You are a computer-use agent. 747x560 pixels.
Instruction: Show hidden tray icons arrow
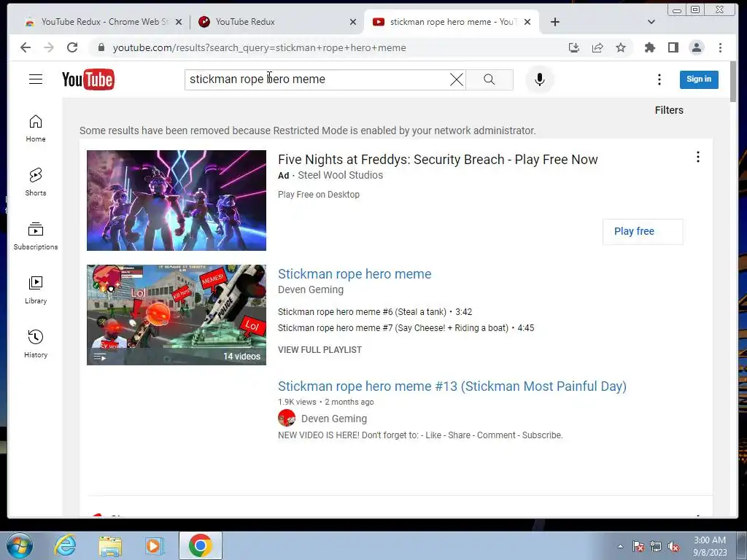[620, 546]
